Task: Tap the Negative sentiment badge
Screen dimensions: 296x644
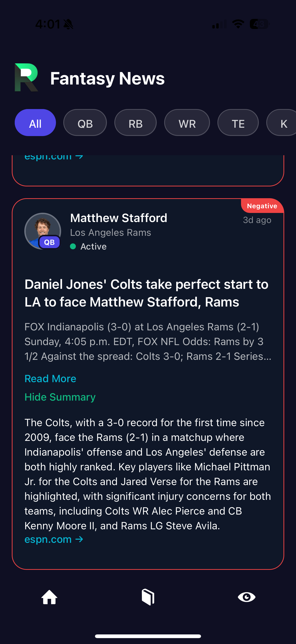Action: (262, 206)
